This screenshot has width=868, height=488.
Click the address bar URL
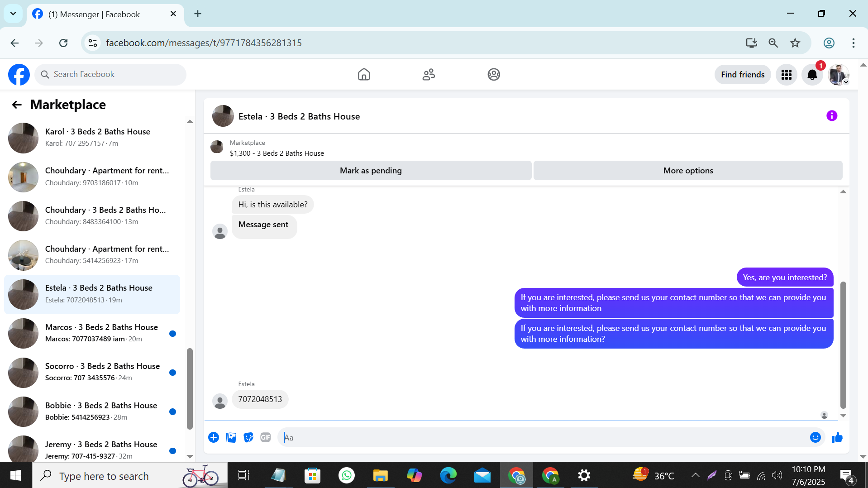204,43
